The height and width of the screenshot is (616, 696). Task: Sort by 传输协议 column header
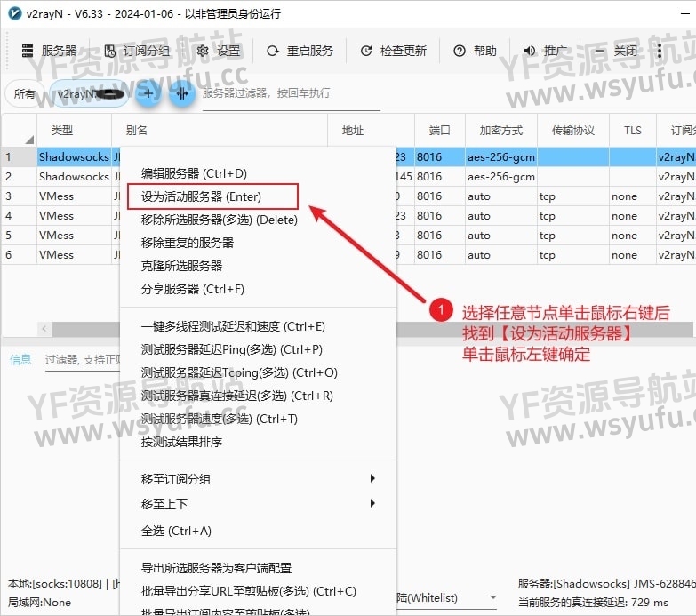tap(573, 130)
